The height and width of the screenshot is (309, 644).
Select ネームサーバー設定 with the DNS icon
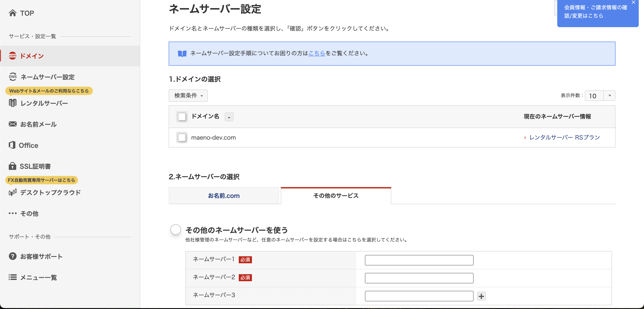pyautogui.click(x=48, y=77)
